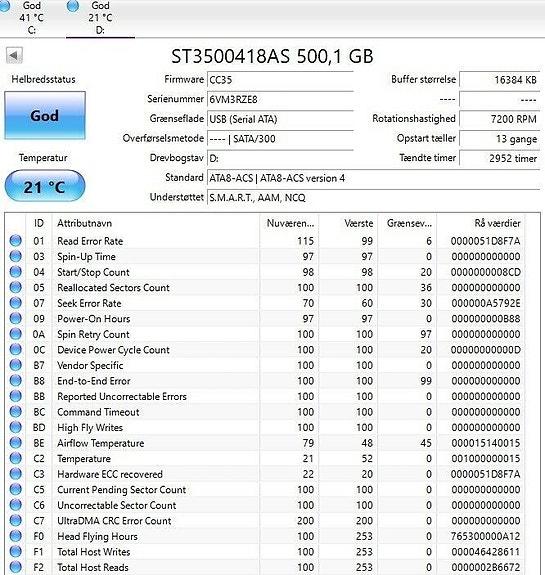The image size is (545, 575).
Task: Select the Read Error Rate attribute name
Action: pos(90,241)
